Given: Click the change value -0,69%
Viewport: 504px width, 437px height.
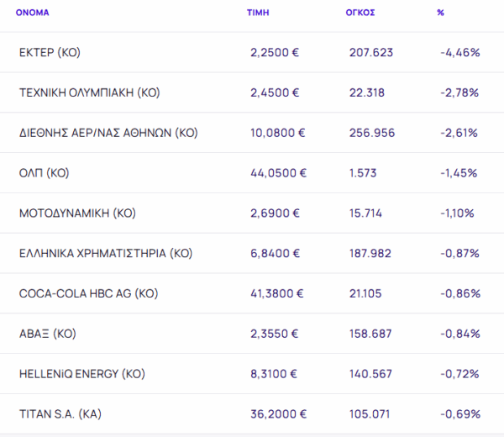Looking at the screenshot, I should point(460,414).
